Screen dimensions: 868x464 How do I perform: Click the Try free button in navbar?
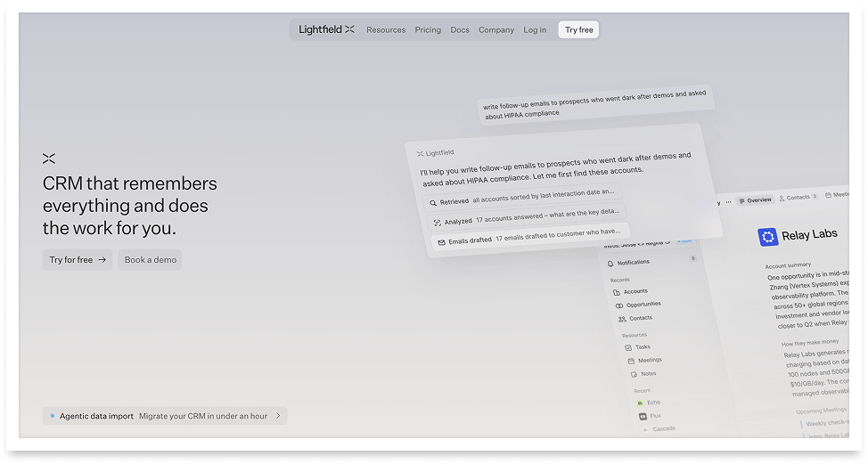(578, 30)
